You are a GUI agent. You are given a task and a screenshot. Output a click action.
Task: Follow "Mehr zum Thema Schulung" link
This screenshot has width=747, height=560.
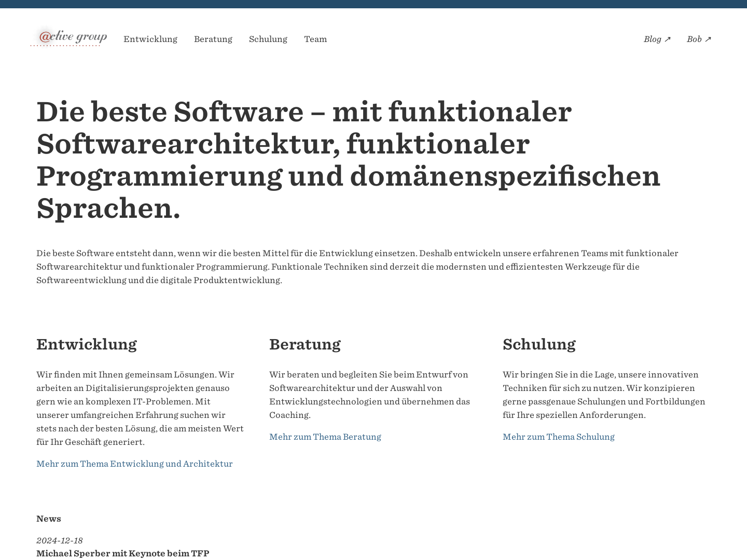click(559, 437)
